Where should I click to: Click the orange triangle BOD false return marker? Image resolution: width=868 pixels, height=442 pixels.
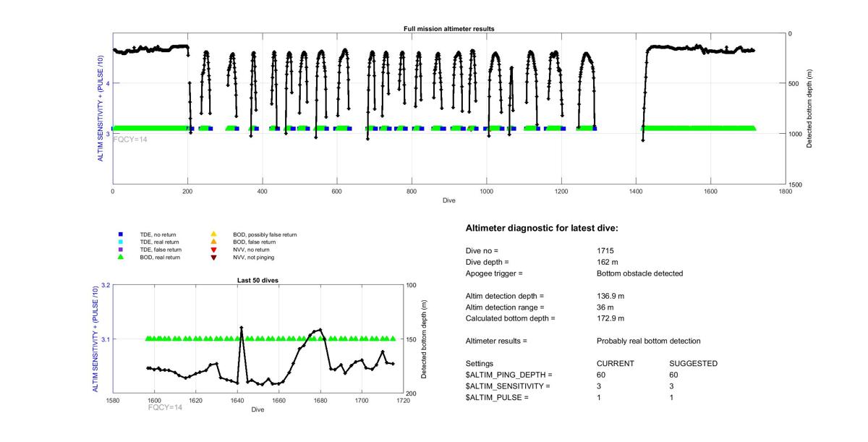[213, 242]
